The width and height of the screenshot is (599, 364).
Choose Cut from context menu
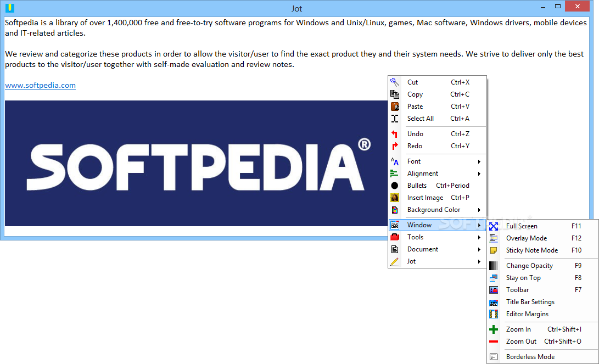tap(438, 82)
